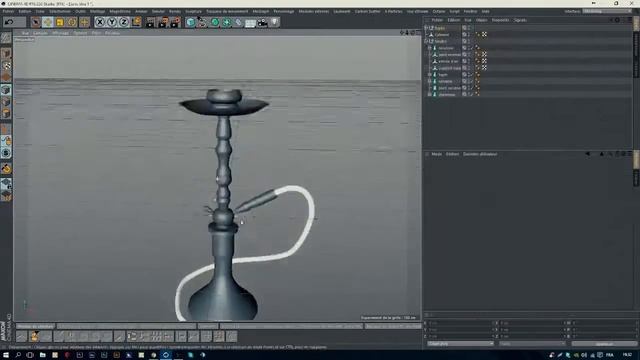Open the Sélectionner menu
The image size is (640, 360).
[60, 11]
